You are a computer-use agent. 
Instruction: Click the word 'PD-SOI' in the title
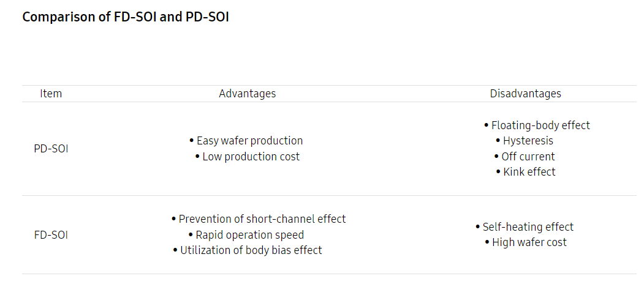(206, 17)
